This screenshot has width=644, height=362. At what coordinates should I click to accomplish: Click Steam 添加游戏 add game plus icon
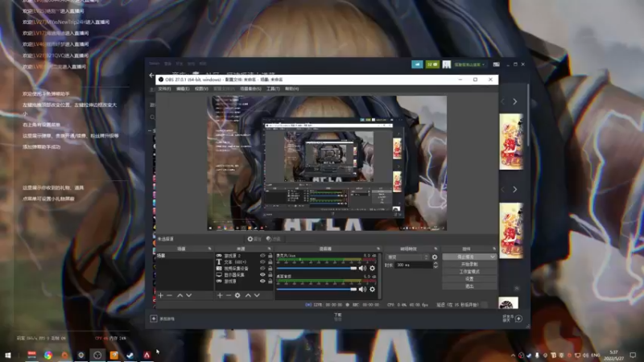[153, 319]
